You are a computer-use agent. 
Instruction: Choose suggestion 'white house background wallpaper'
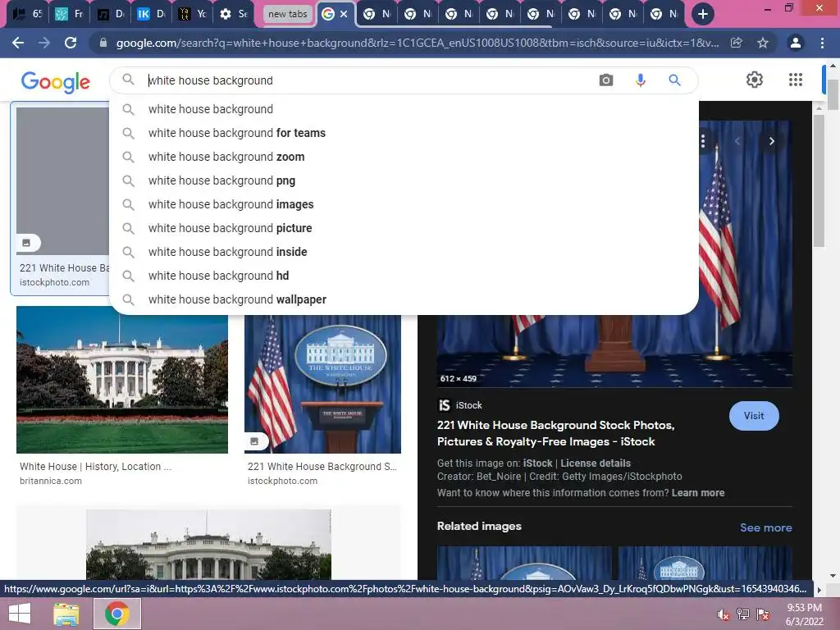click(x=404, y=299)
